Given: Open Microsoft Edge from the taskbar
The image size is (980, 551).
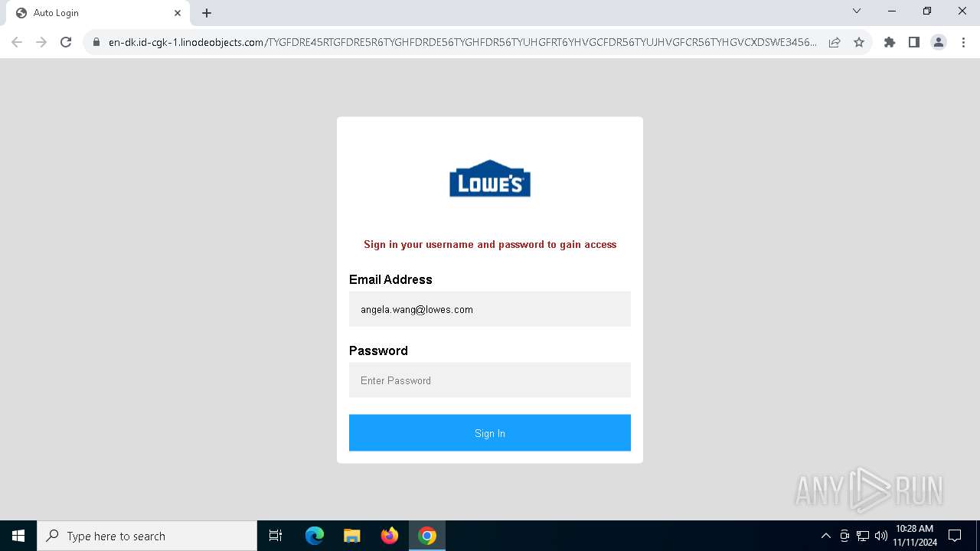Looking at the screenshot, I should click(x=315, y=536).
